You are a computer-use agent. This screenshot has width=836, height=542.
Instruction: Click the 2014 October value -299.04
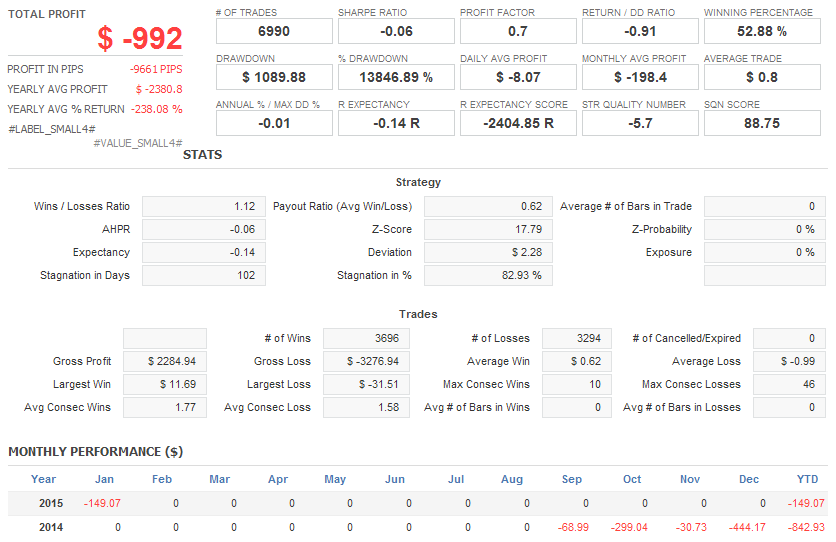629,527
